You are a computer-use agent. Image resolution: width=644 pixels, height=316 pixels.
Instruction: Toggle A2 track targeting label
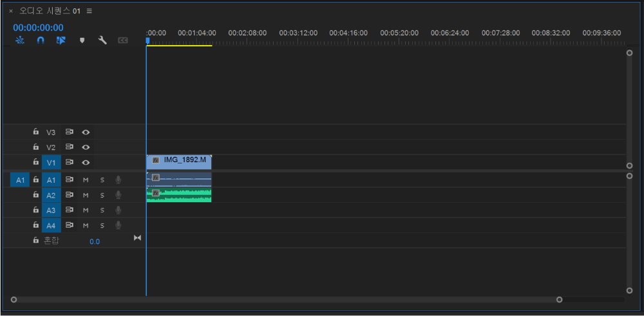click(51, 195)
